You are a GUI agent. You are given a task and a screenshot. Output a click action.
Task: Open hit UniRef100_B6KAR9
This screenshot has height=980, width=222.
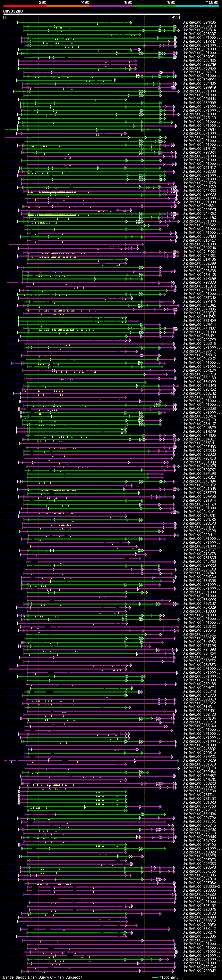tap(199, 382)
